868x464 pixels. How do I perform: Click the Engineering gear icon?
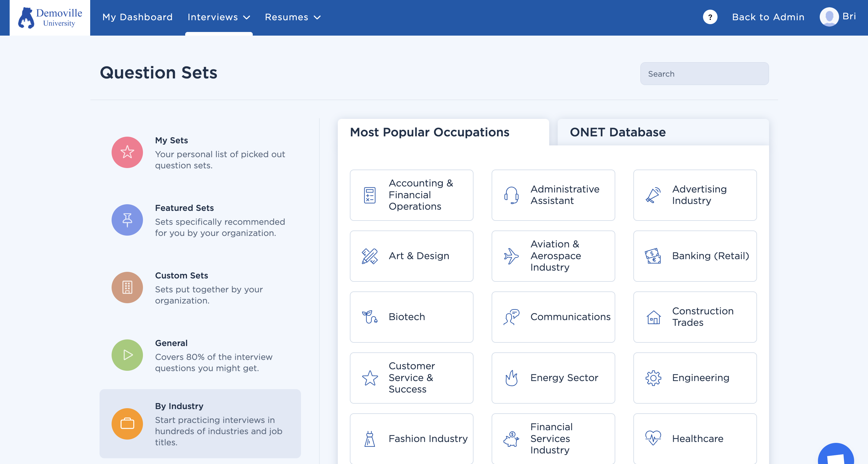(x=653, y=378)
